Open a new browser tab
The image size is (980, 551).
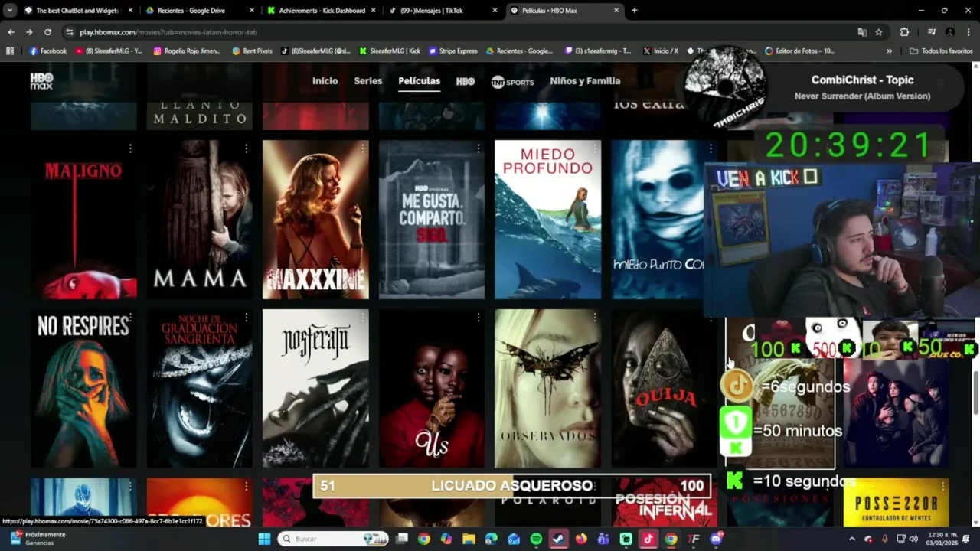tap(635, 11)
